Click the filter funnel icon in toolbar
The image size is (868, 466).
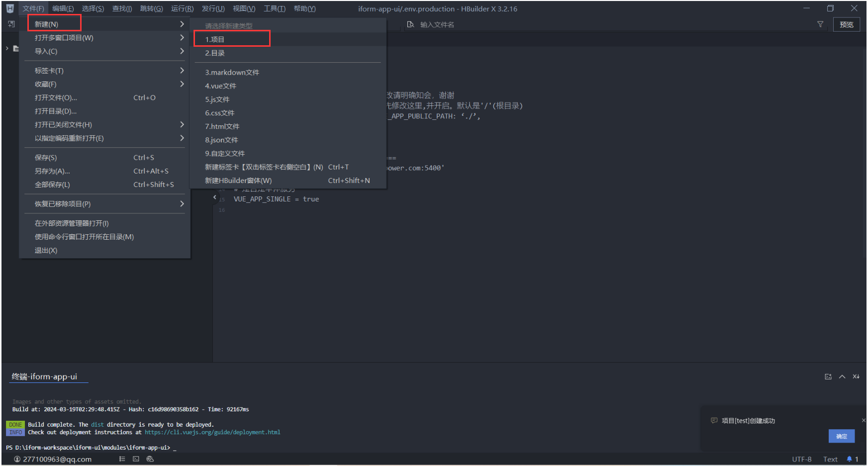click(820, 24)
